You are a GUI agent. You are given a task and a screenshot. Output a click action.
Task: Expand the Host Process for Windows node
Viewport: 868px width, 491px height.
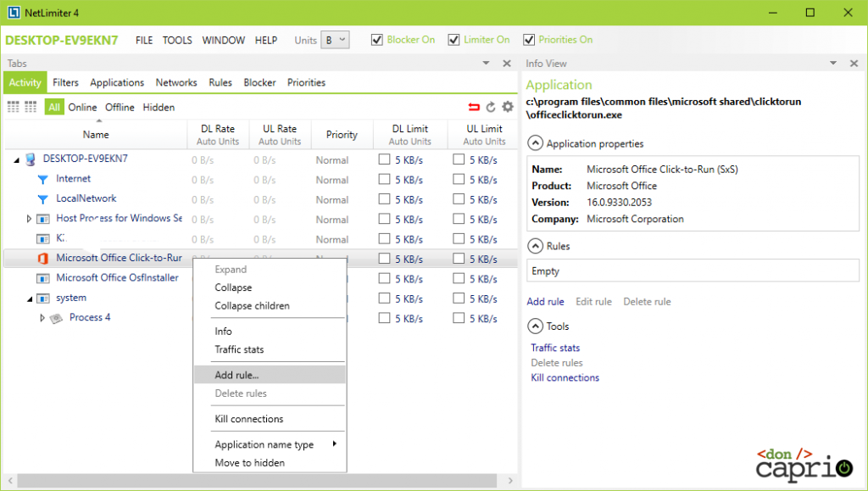[x=29, y=219]
